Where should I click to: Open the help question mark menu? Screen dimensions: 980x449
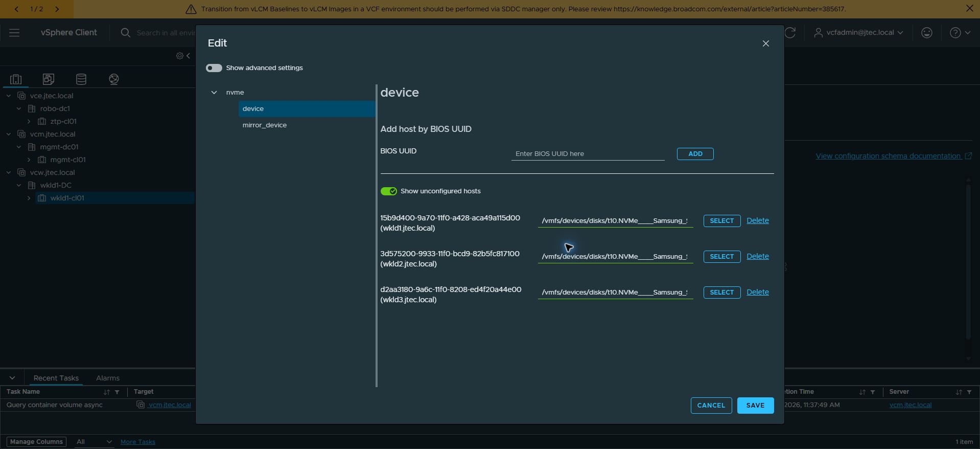tap(960, 33)
